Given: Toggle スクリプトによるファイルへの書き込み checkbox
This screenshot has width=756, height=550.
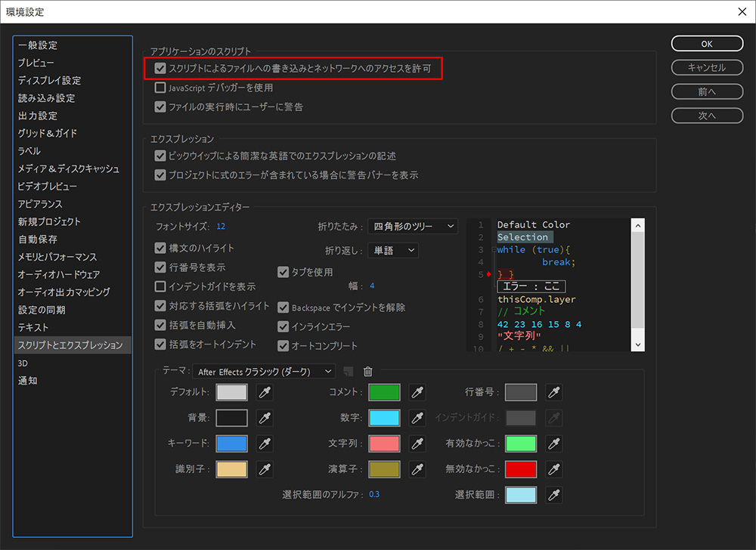Looking at the screenshot, I should click(x=160, y=69).
